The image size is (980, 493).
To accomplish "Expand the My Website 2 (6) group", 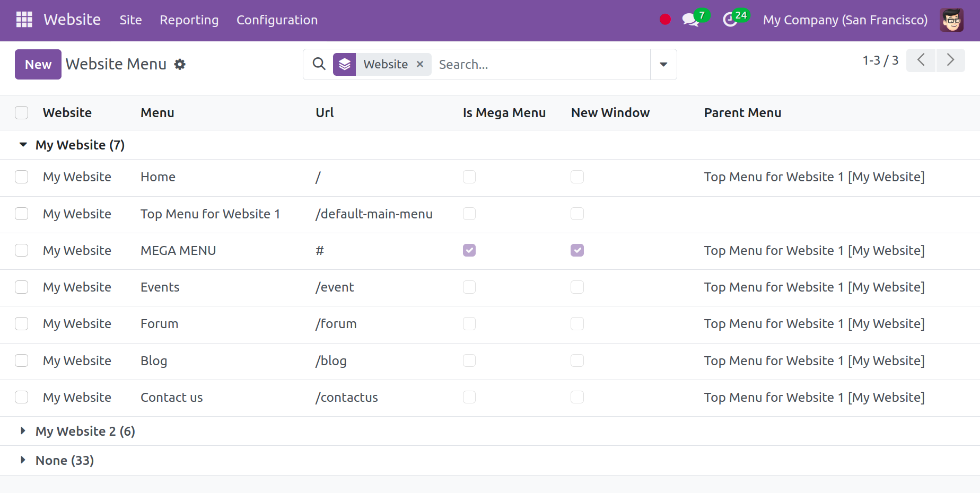I will 23,431.
